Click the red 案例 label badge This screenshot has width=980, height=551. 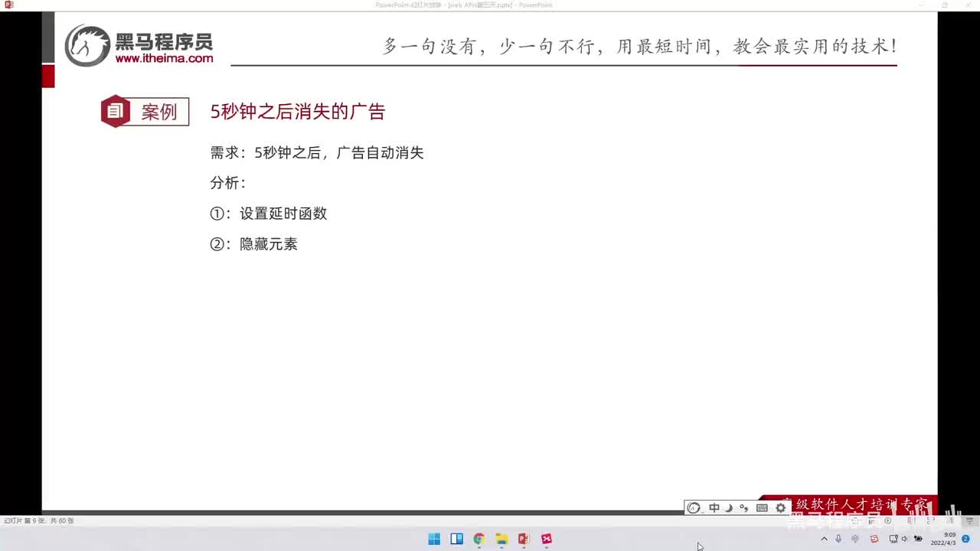[x=145, y=112]
